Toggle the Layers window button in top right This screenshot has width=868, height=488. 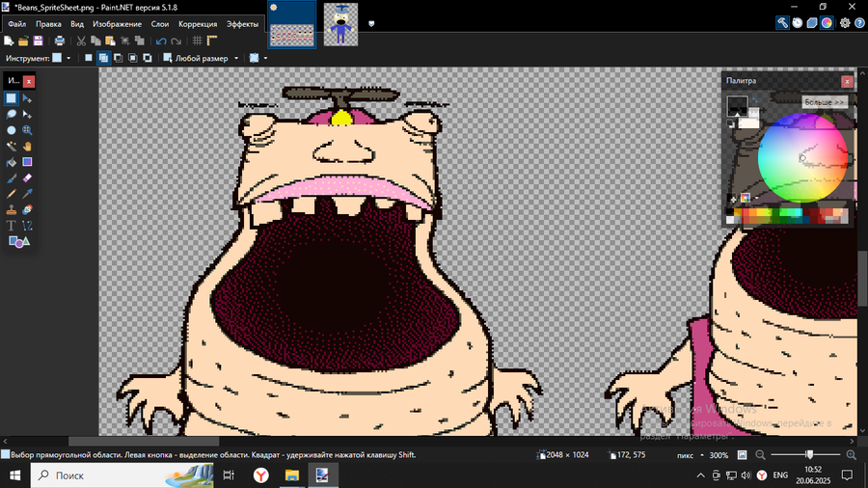811,23
